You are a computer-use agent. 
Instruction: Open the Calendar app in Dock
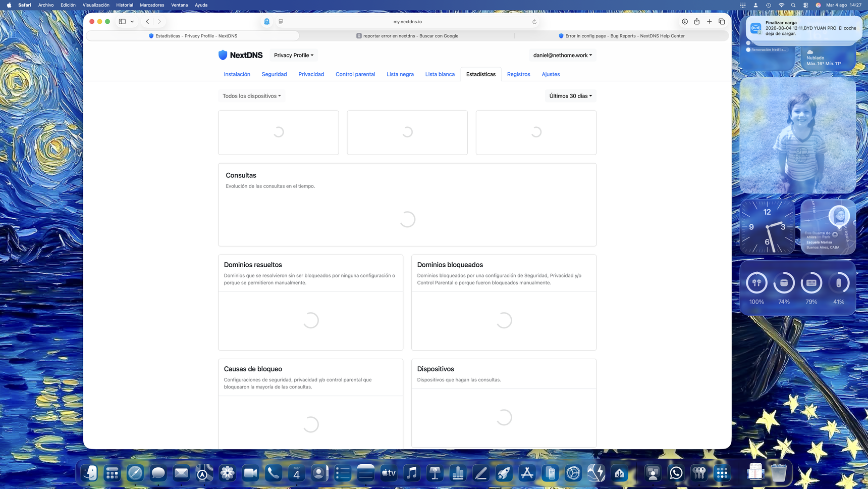pos(296,473)
